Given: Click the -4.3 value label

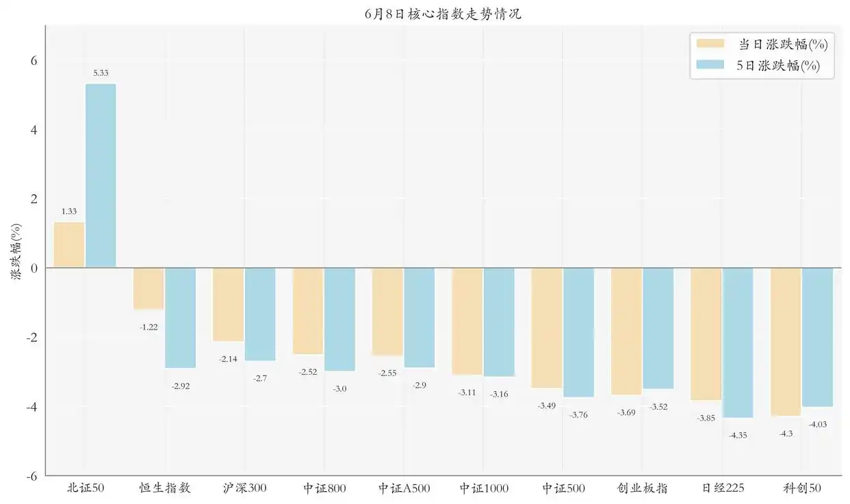Looking at the screenshot, I should (x=786, y=434).
